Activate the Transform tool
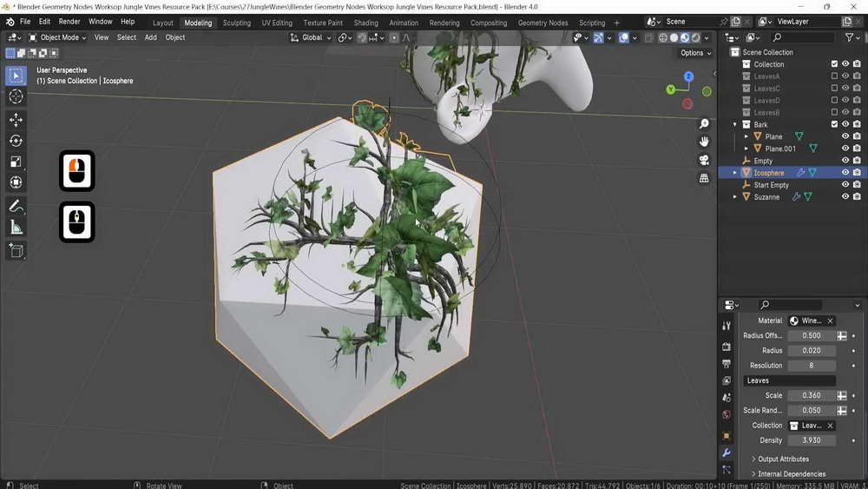Viewport: 868px width, 489px height. point(16,182)
